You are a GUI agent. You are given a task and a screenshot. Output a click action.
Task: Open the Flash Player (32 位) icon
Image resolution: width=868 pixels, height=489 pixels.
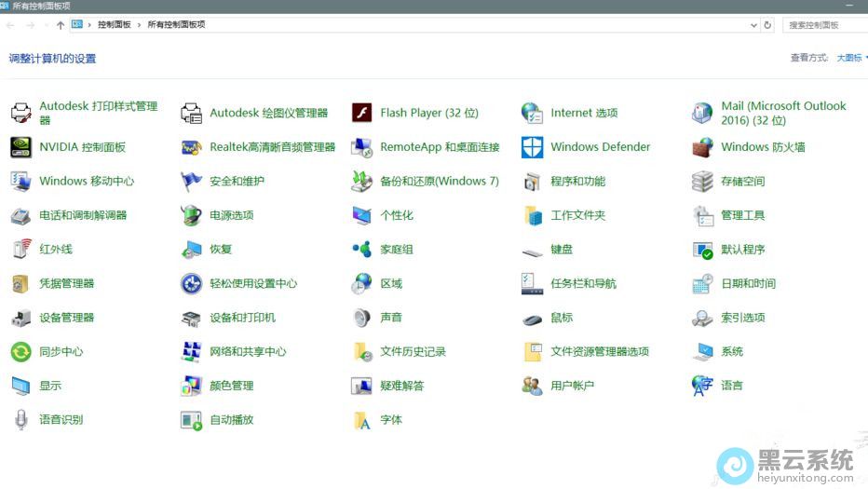point(361,113)
